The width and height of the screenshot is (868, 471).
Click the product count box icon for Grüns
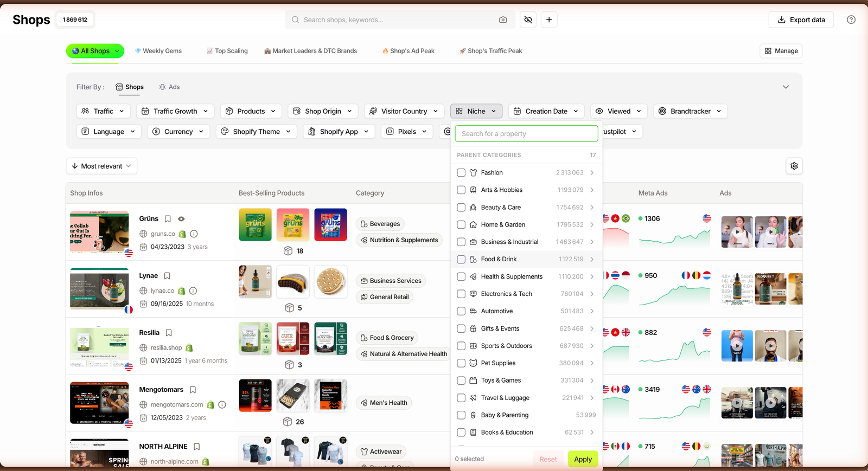(x=288, y=251)
